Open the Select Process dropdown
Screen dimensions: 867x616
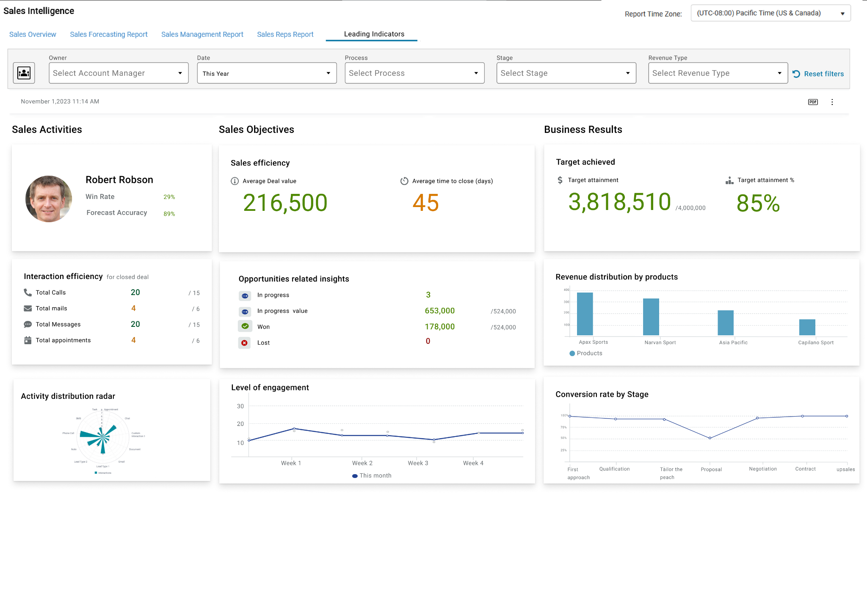pos(414,73)
